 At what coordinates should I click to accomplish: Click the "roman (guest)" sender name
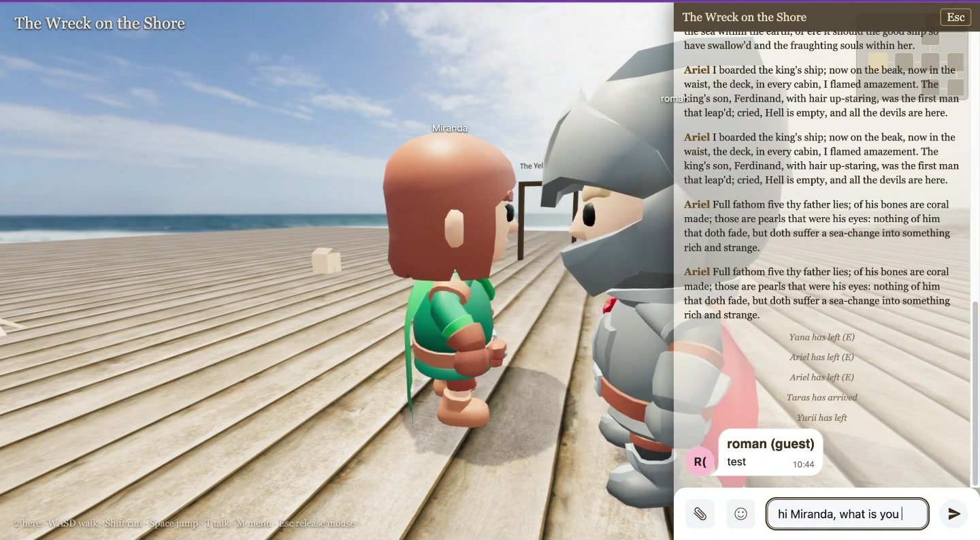point(770,444)
